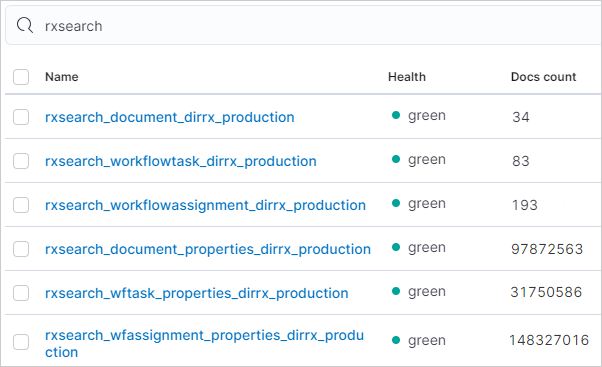Click docs count value 97872563
The image size is (602, 367).
(547, 249)
